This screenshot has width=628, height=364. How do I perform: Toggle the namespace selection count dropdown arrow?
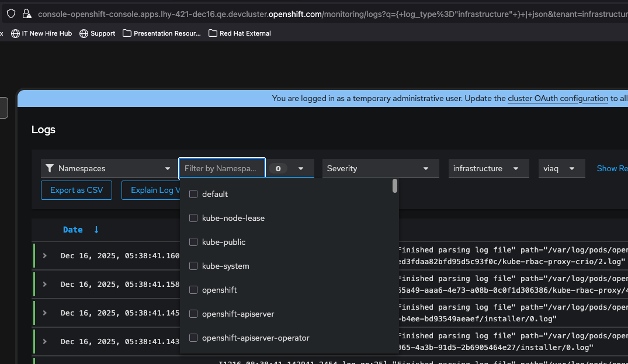(301, 169)
